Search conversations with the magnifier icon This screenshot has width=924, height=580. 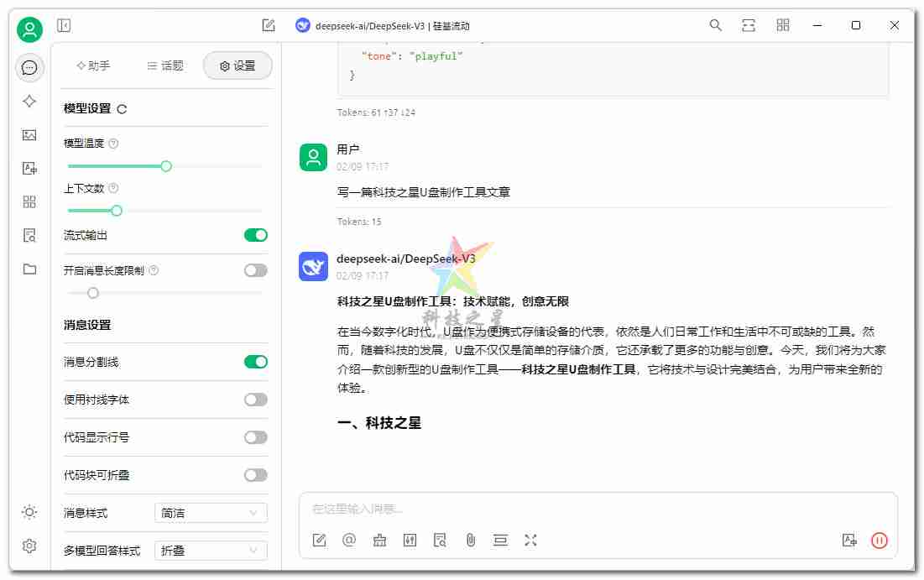coord(715,25)
